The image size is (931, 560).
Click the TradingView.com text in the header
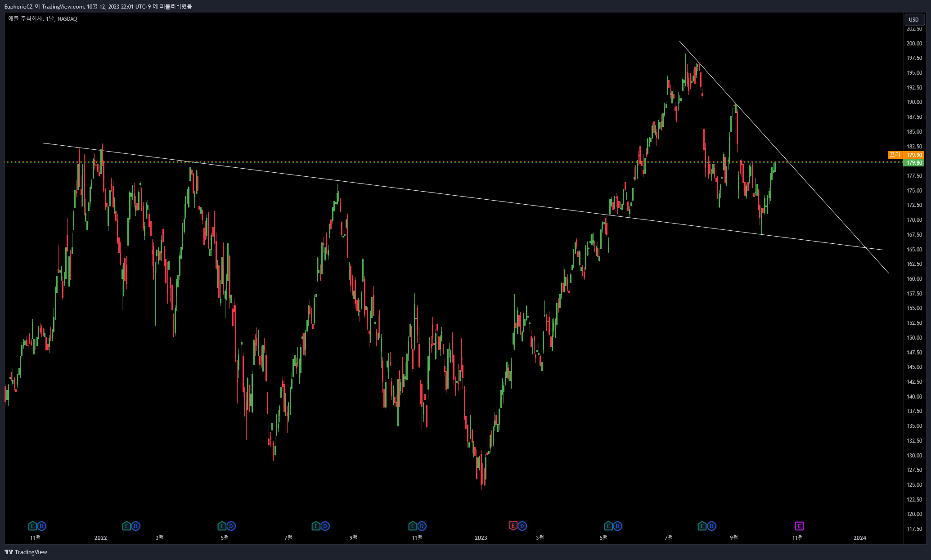point(63,6)
